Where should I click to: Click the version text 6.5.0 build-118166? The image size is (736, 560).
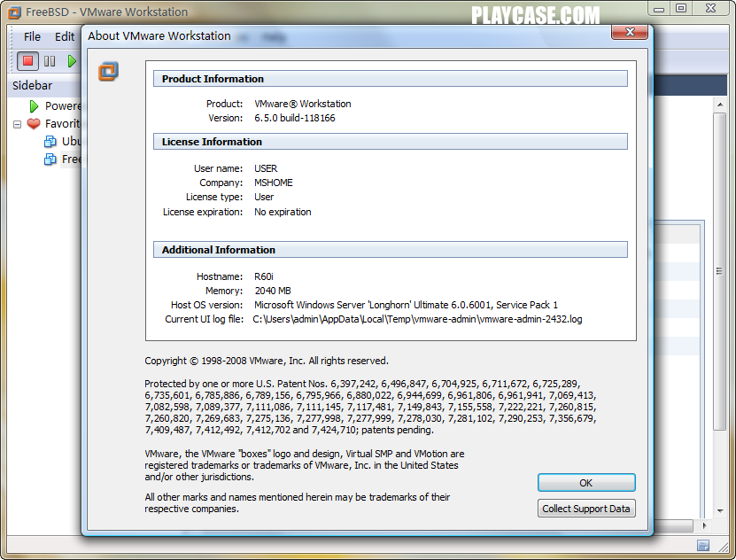(295, 118)
